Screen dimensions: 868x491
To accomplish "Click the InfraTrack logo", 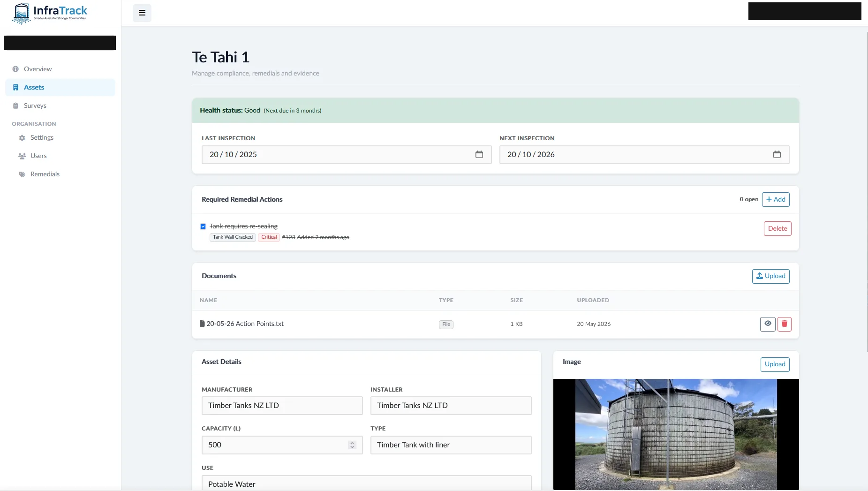I will click(x=50, y=13).
